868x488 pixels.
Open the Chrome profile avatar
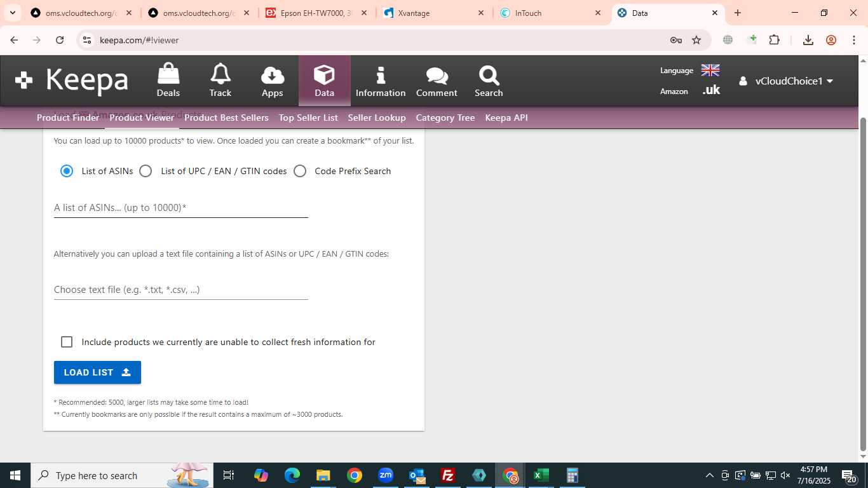831,40
